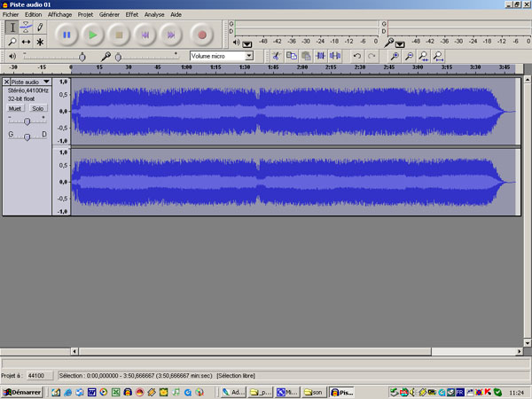Image resolution: width=532 pixels, height=399 pixels.
Task: Click the track pan slider between G and D
Action: 27,135
